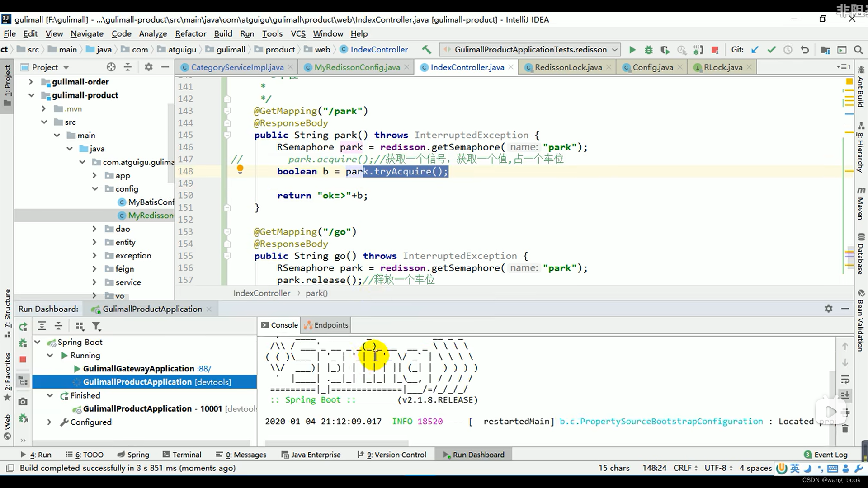868x488 pixels.
Task: Toggle soft-wrap in console
Action: pyautogui.click(x=845, y=379)
